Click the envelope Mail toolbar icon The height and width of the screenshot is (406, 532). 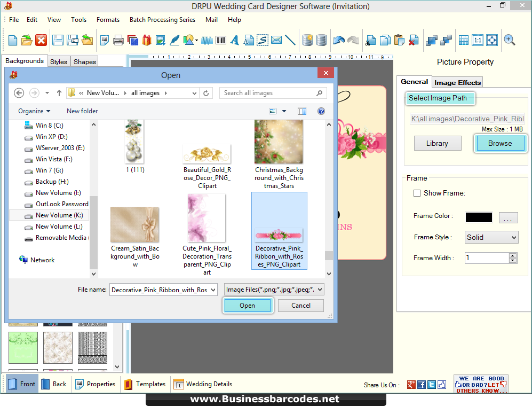[276, 40]
